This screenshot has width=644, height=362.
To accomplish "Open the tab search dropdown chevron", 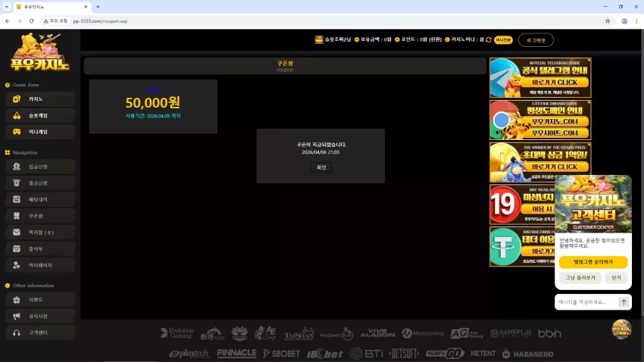I will pos(7,7).
